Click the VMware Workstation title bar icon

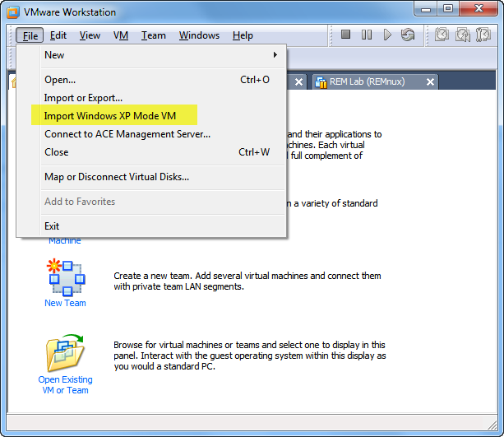pyautogui.click(x=13, y=12)
